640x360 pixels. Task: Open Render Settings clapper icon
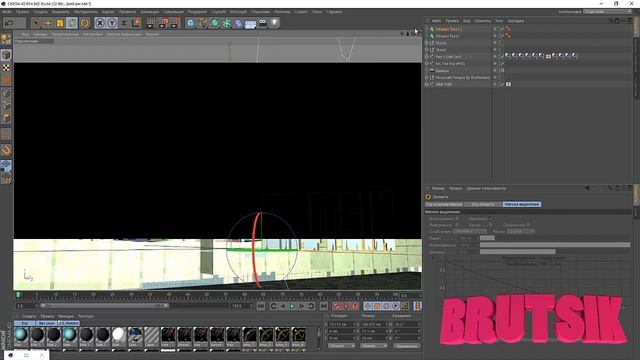coord(176,23)
